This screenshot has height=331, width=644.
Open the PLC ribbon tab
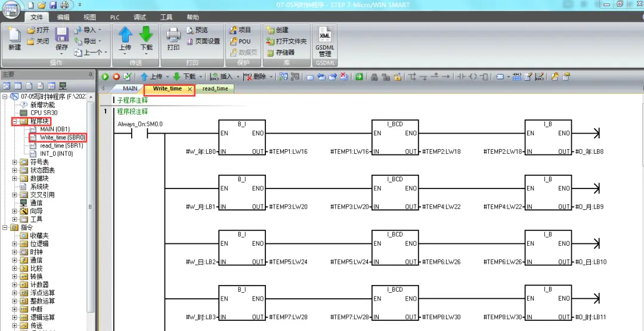114,17
